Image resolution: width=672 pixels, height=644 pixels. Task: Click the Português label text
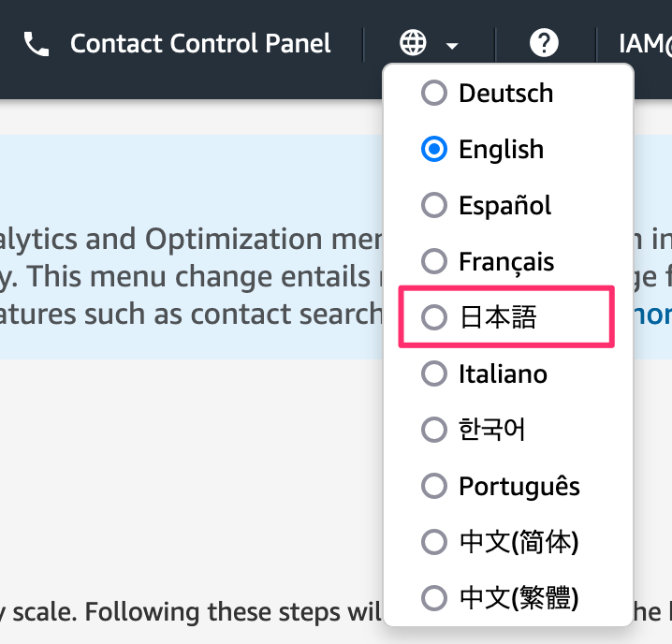point(519,487)
